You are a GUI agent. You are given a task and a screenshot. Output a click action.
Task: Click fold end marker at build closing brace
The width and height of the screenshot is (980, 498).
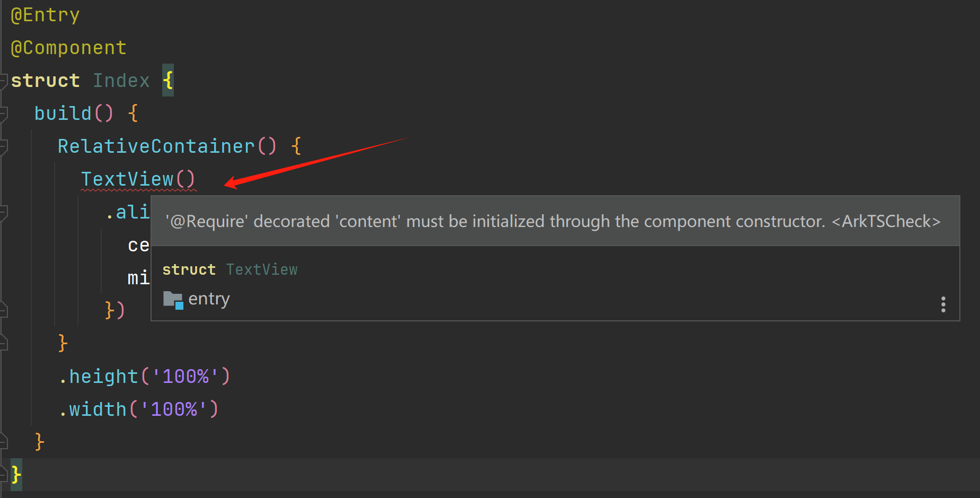pyautogui.click(x=4, y=441)
